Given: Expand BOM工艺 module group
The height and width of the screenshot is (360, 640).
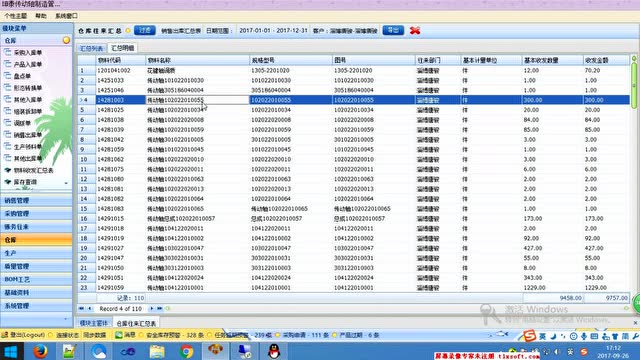Looking at the screenshot, I should (x=36, y=279).
